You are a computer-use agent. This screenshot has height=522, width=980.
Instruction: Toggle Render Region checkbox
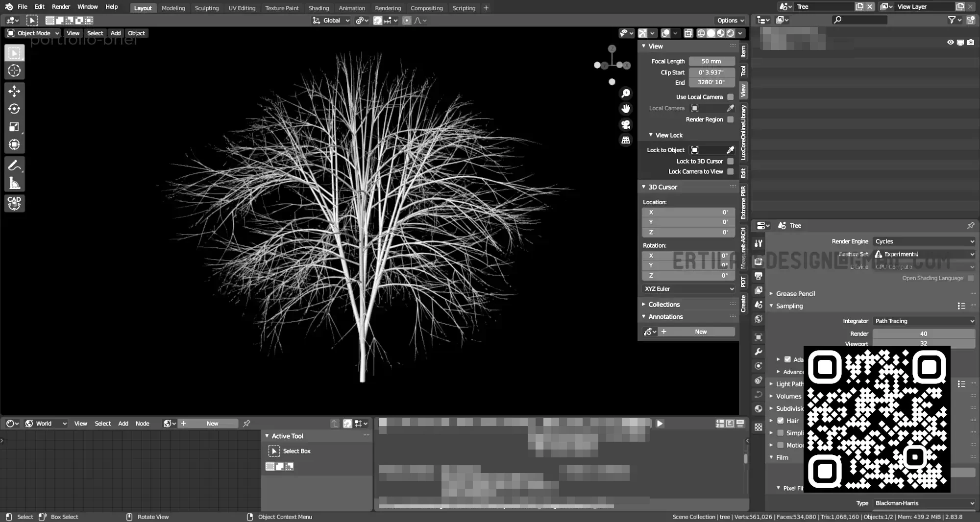point(731,119)
